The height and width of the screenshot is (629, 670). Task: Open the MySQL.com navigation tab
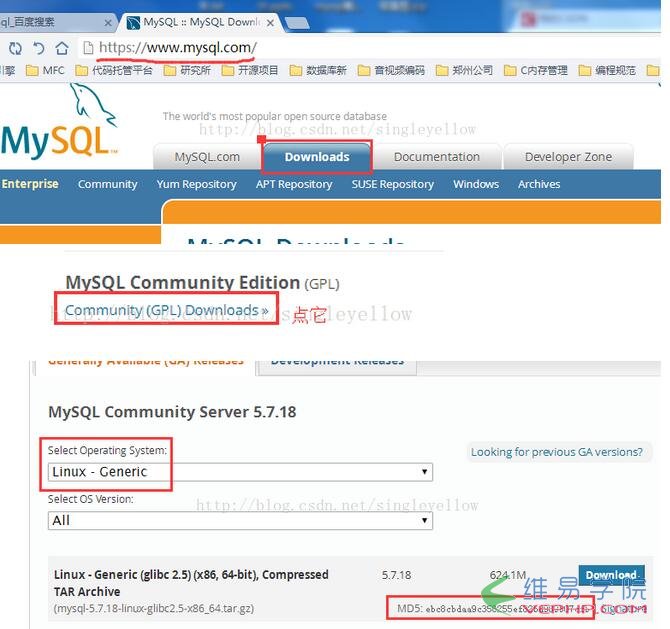click(x=207, y=157)
